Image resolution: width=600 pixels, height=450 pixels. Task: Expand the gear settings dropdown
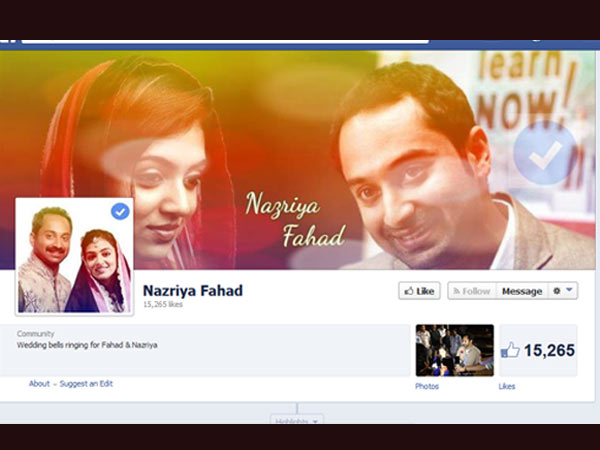click(x=563, y=291)
